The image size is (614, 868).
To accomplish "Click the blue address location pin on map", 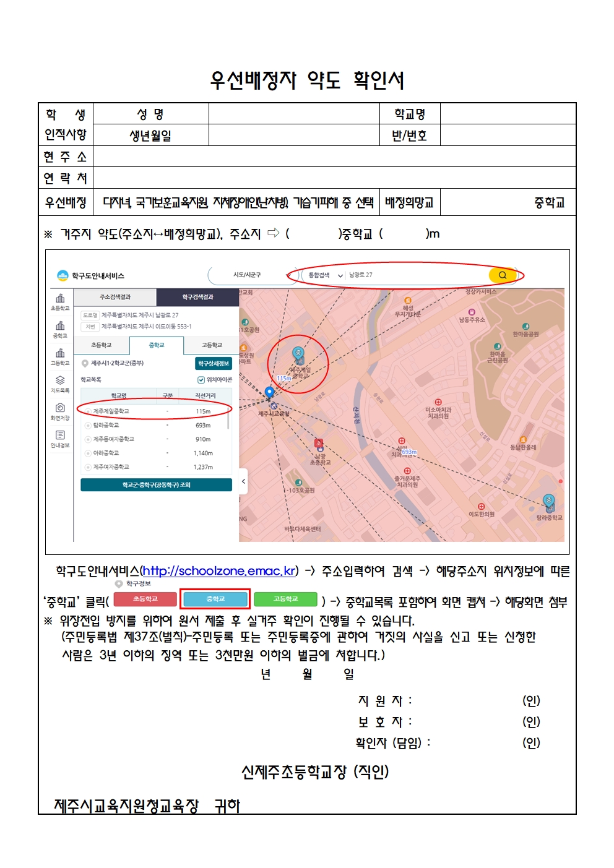I will (x=269, y=392).
